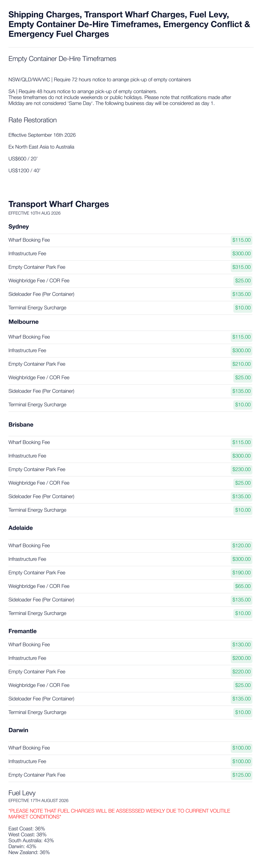Click the Sydney Wharf Booking Fee $115.00 badge

pos(241,240)
